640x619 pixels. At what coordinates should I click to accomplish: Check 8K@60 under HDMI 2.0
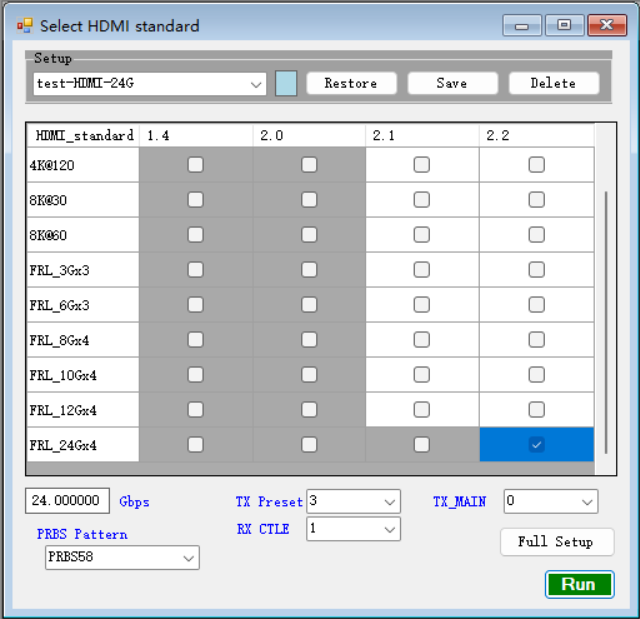(309, 235)
